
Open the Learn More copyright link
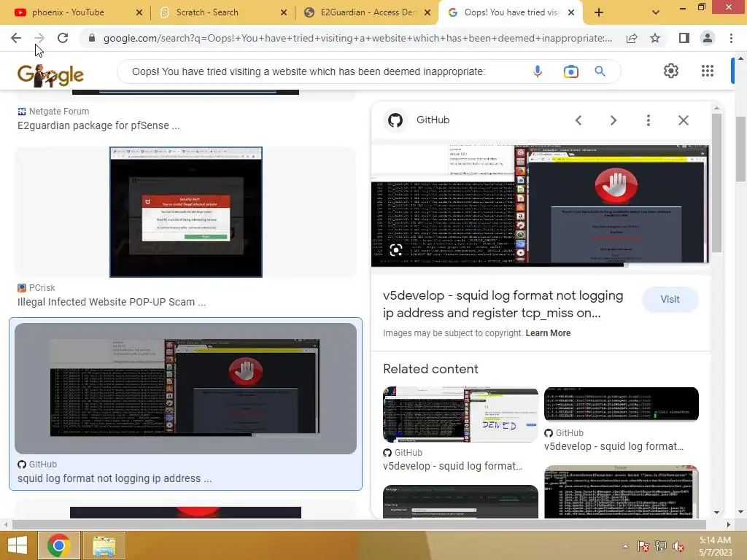(548, 332)
